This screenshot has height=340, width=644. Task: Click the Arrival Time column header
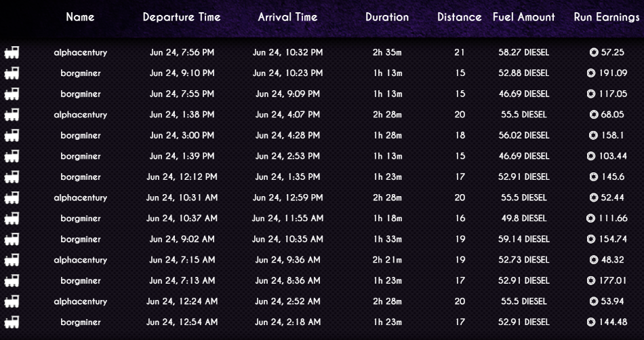287,17
